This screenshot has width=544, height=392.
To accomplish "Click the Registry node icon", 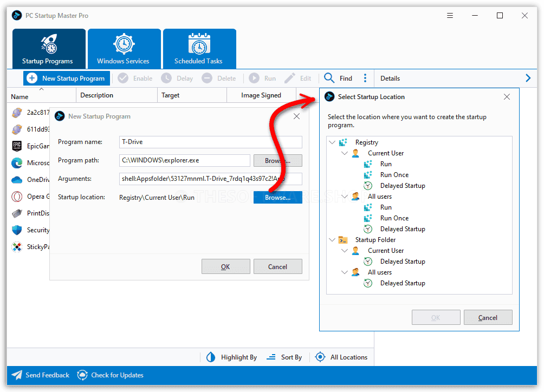I will [x=343, y=142].
